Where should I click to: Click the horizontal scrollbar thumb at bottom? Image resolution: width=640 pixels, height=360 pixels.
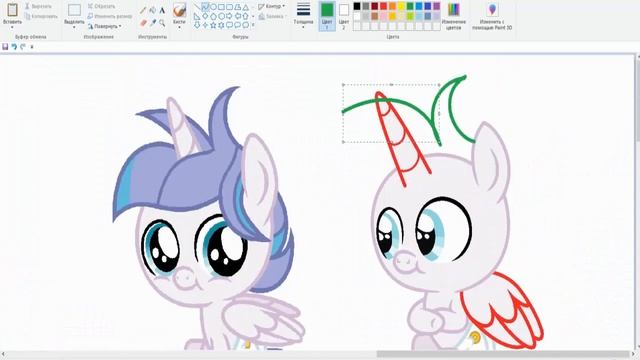pyautogui.click(x=503, y=354)
